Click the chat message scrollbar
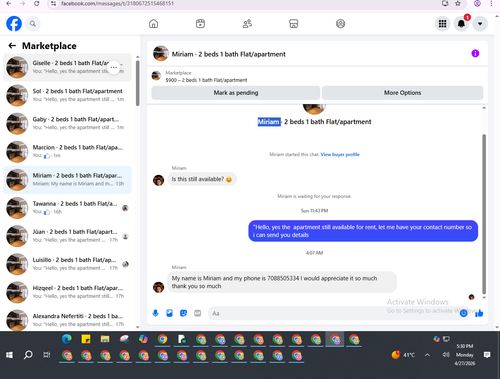Viewport: 500px width, 379px height. [484, 214]
